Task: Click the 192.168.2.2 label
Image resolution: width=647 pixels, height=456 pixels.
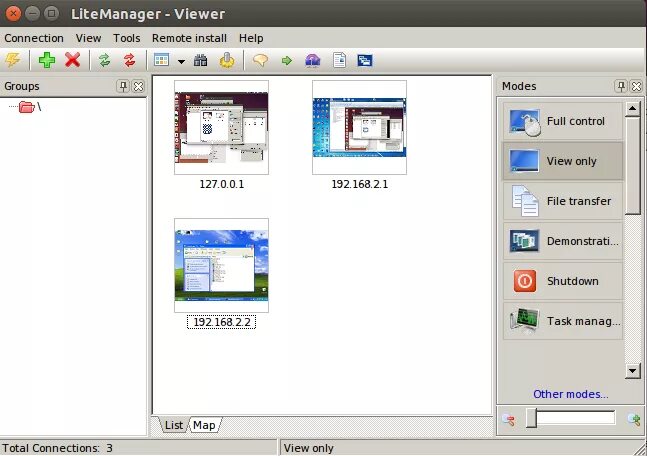Action: pyautogui.click(x=222, y=322)
